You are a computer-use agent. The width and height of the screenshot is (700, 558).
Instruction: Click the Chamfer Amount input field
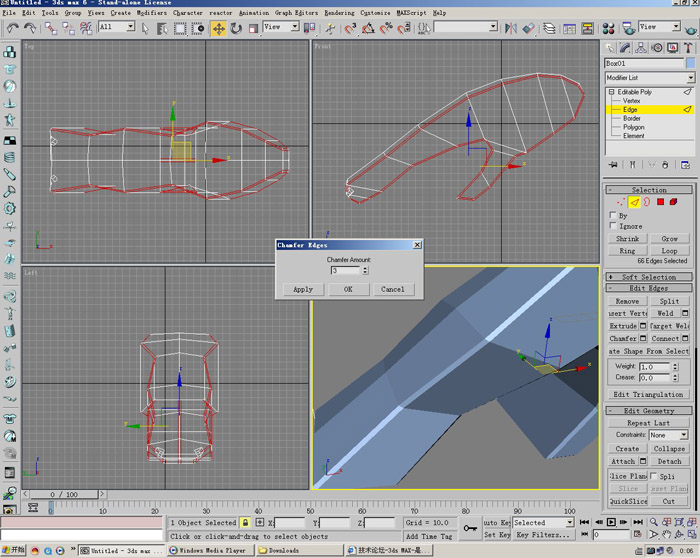pyautogui.click(x=344, y=270)
